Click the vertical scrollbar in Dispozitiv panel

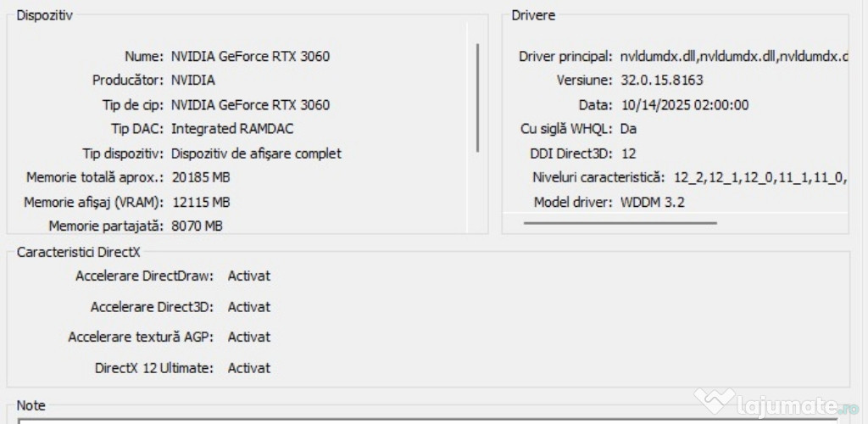coord(478,98)
